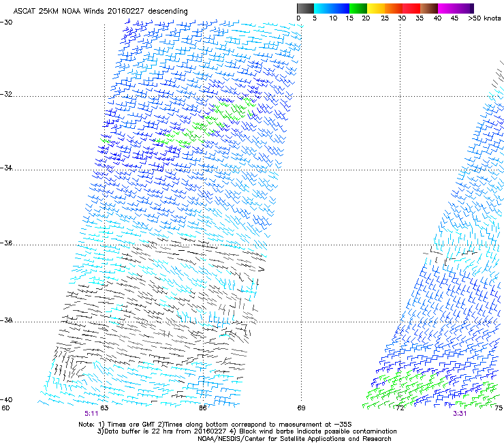Click the '69' longitude axis label
The width and height of the screenshot is (504, 443).
point(301,408)
